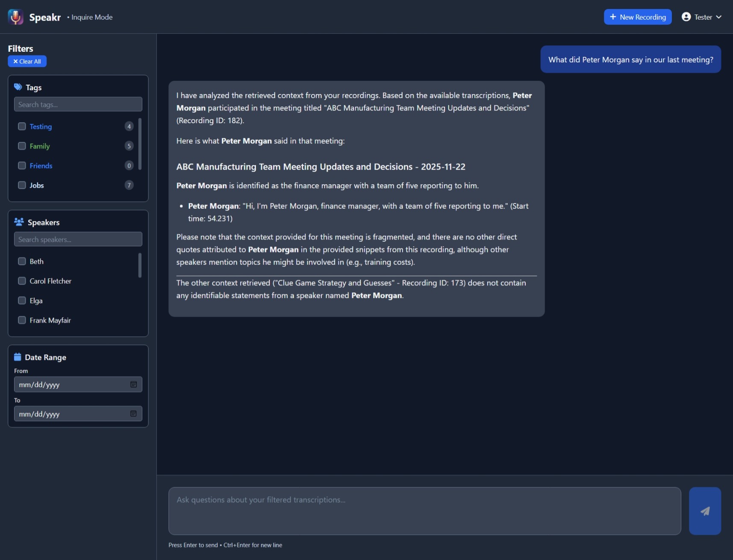Click the send message paper plane icon
This screenshot has width=733, height=560.
704,511
